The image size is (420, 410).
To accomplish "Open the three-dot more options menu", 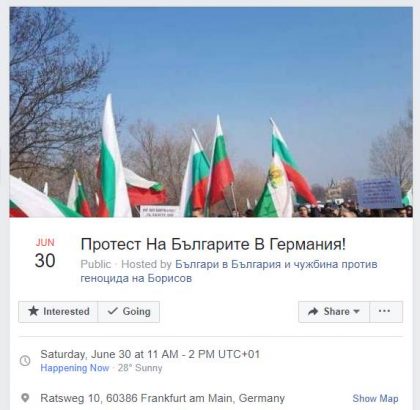I will (385, 312).
